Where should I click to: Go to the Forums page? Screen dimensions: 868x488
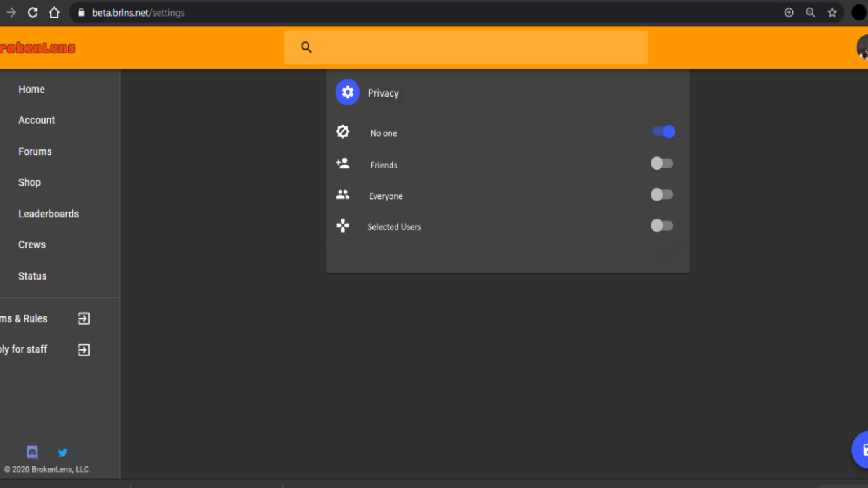(x=35, y=151)
